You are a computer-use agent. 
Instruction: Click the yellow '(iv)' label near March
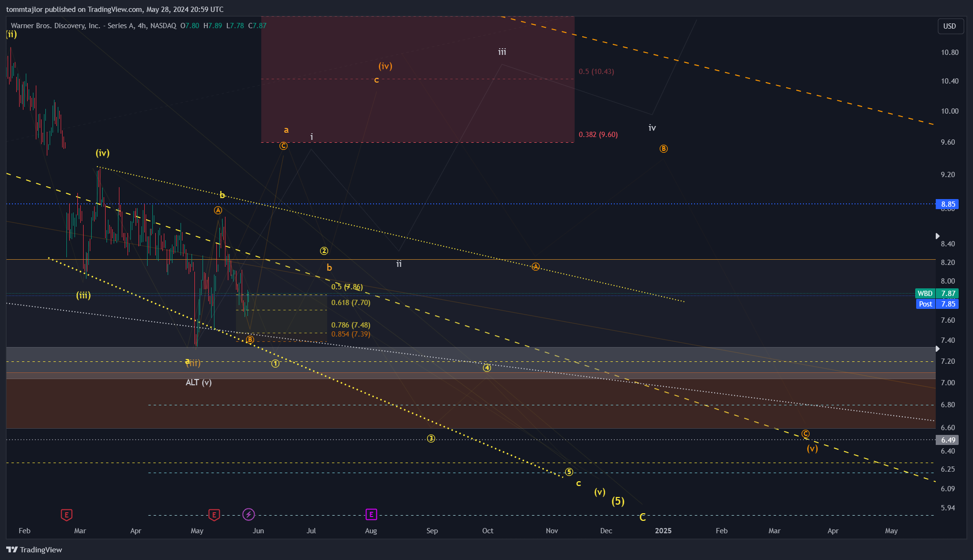click(102, 153)
